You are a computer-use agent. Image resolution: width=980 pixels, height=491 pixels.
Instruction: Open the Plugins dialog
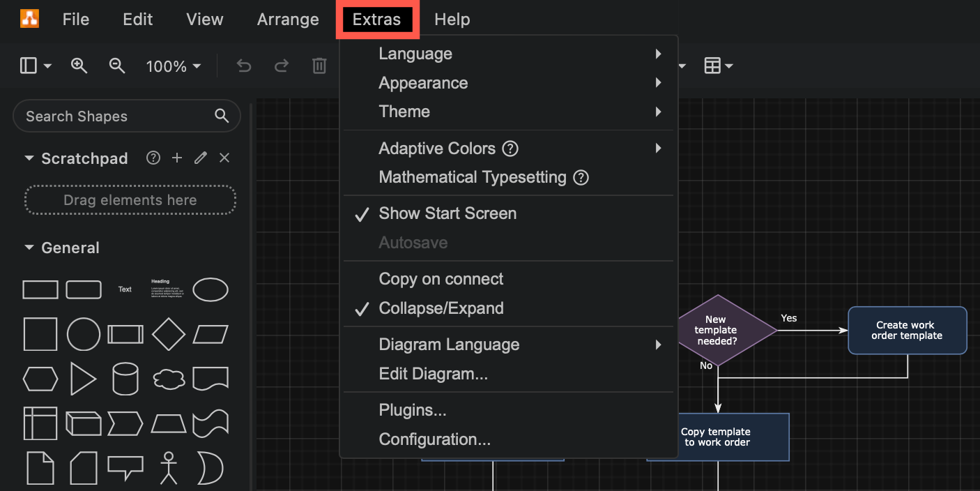pos(413,410)
